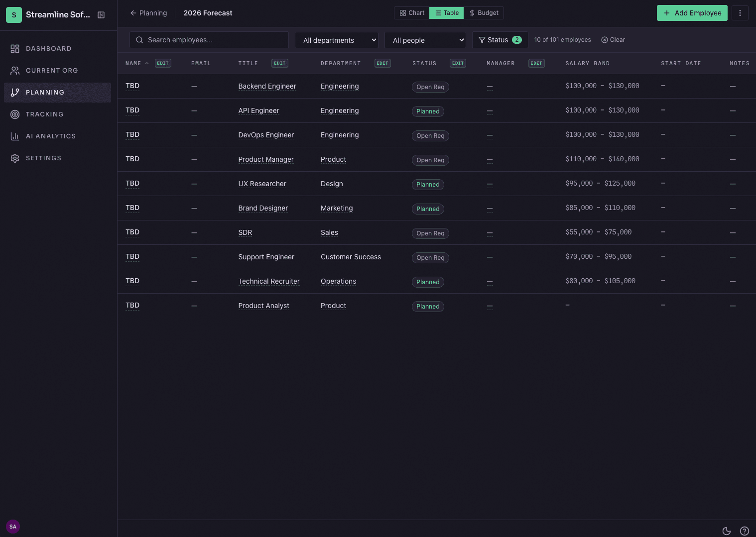
Task: Click Edit button beside Name header
Action: (163, 63)
